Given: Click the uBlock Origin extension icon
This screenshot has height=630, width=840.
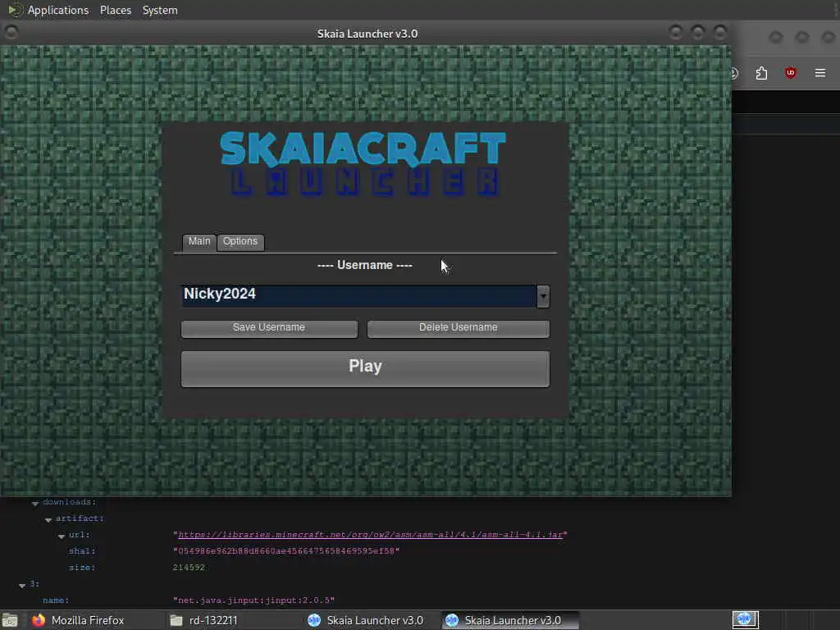Looking at the screenshot, I should point(791,73).
